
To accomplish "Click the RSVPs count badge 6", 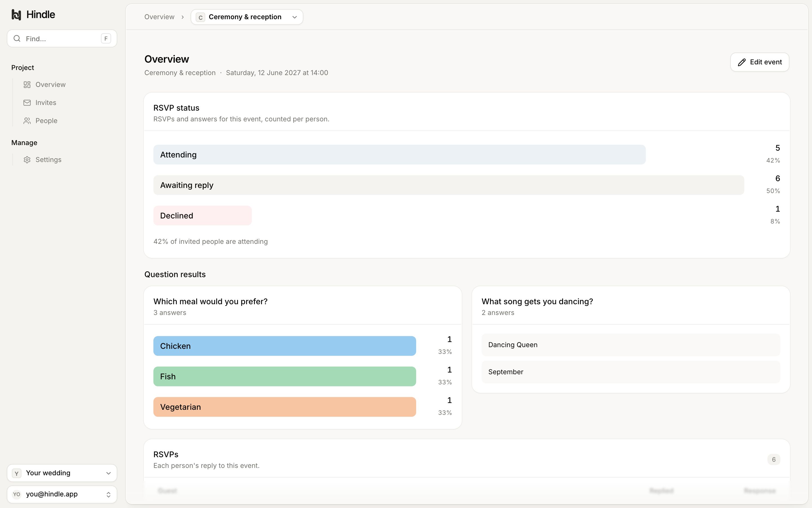I will (774, 460).
